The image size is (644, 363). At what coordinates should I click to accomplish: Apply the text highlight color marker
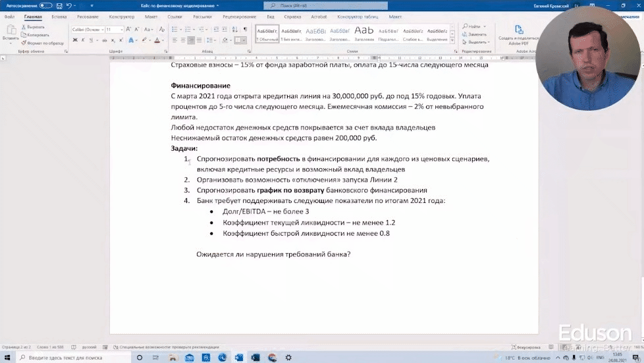(x=144, y=40)
